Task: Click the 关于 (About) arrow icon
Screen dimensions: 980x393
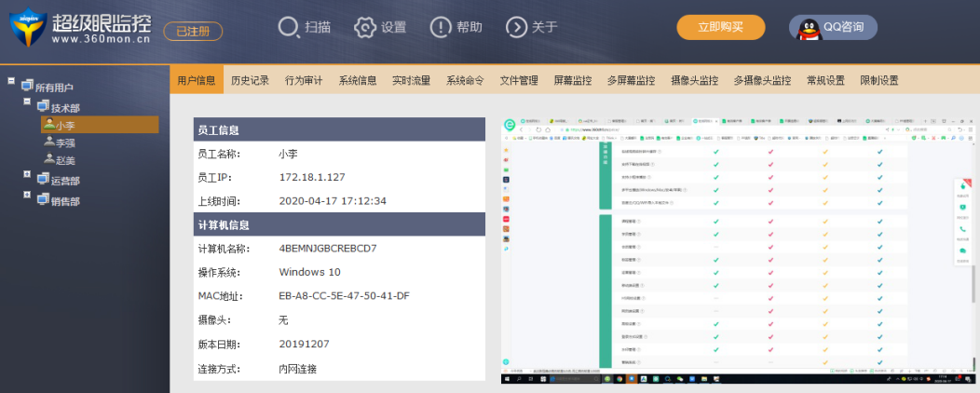Action: (x=516, y=27)
